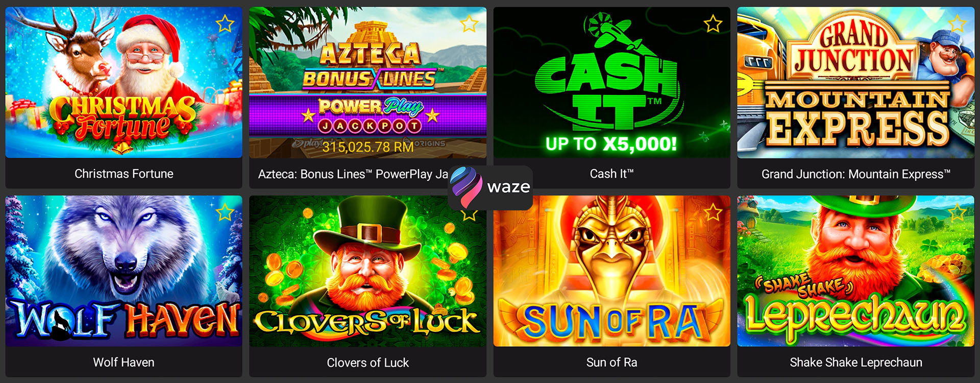This screenshot has height=383, width=980.
Task: Star the Shake Shake Leprechaun game
Action: click(x=957, y=212)
